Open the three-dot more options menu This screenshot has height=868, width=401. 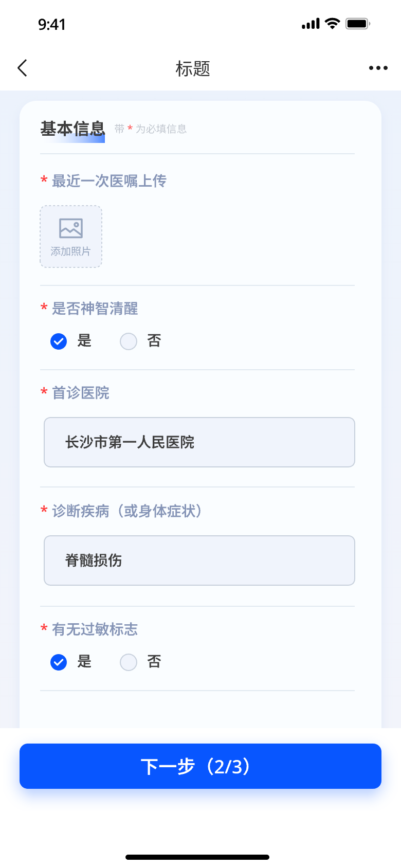coord(378,68)
